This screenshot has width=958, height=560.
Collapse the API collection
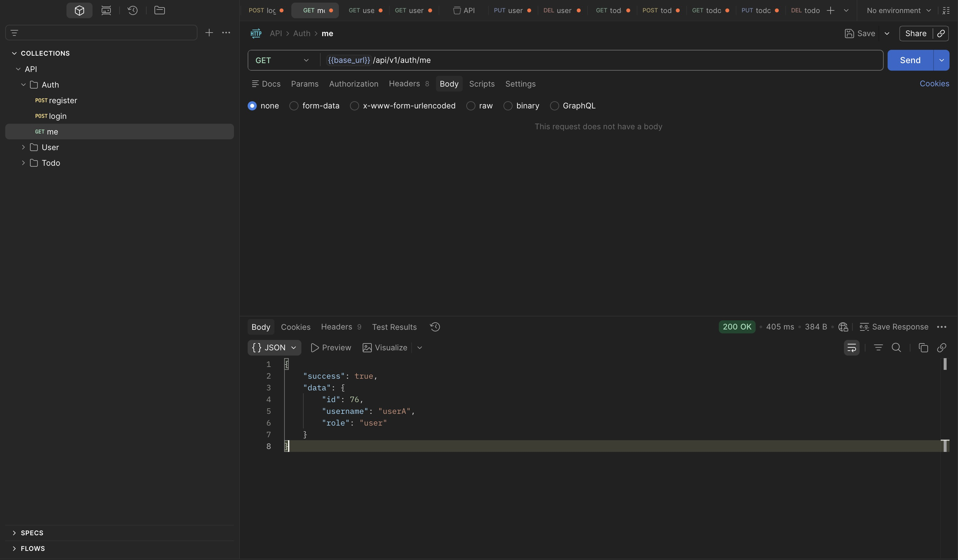coord(18,69)
